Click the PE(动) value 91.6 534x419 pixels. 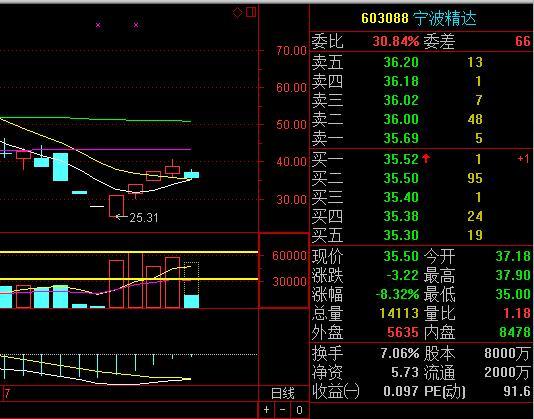[517, 391]
